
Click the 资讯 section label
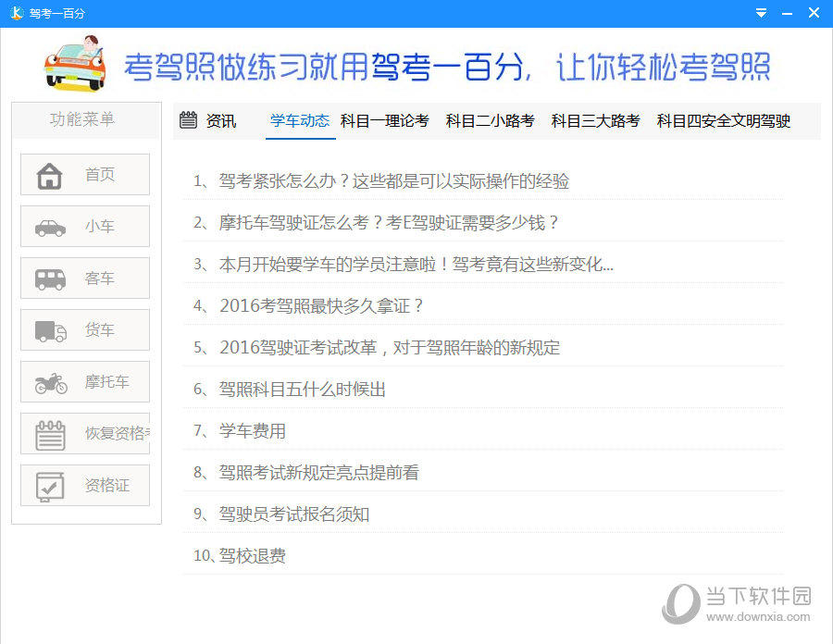pyautogui.click(x=221, y=120)
